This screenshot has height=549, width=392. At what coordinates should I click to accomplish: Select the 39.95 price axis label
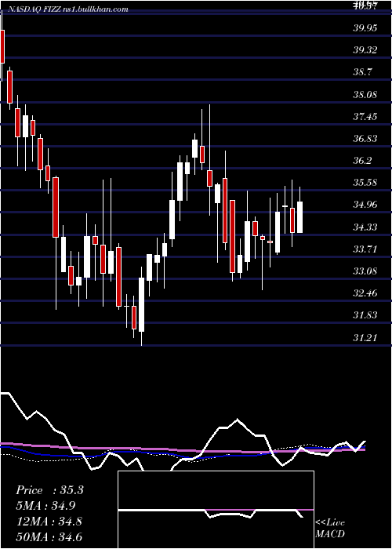click(365, 28)
